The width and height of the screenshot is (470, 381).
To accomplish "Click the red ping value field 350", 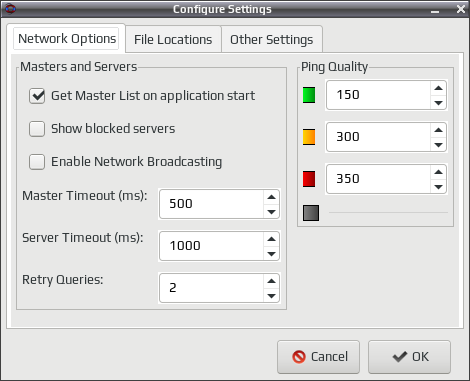I will [378, 179].
